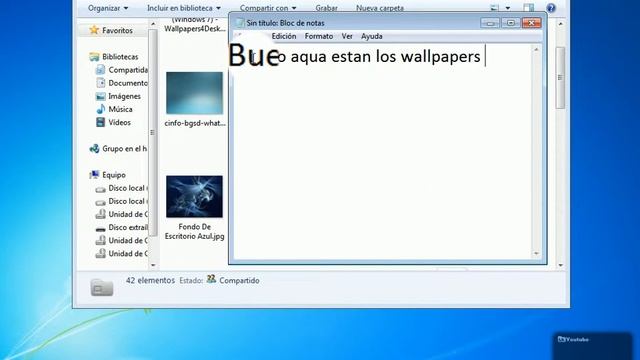This screenshot has width=640, height=360.
Task: Click the Notepad title bar icon
Action: [x=240, y=23]
